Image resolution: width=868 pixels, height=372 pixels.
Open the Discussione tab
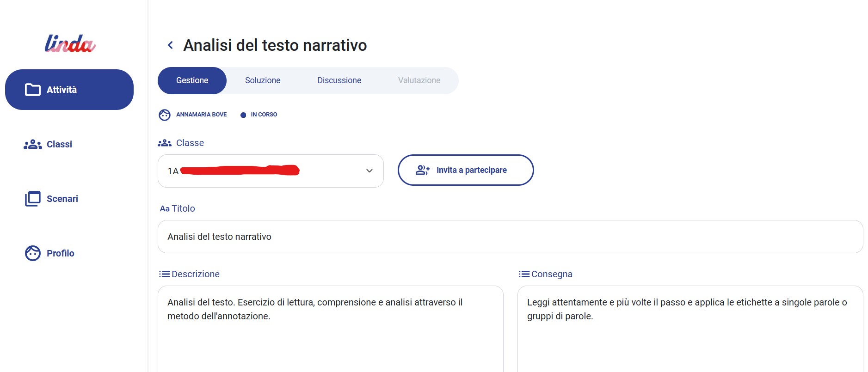tap(339, 80)
